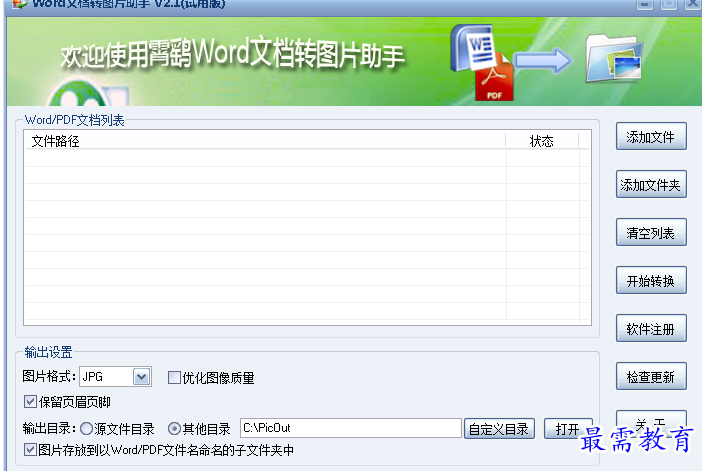
Task: Click the C:\PicOut output path field
Action: pyautogui.click(x=351, y=428)
